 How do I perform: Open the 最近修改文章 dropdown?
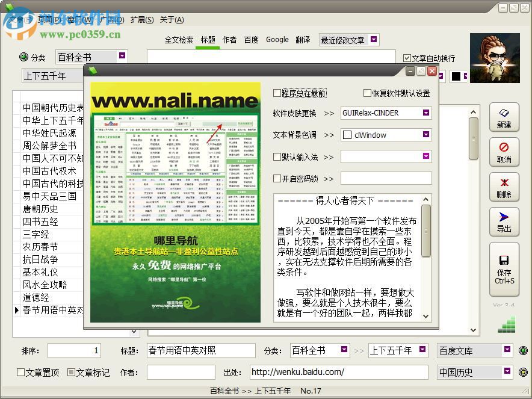373,39
